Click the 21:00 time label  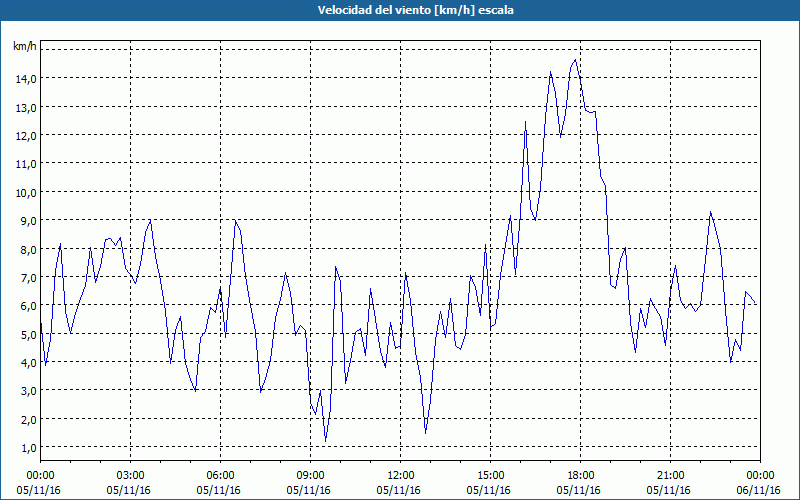click(670, 476)
